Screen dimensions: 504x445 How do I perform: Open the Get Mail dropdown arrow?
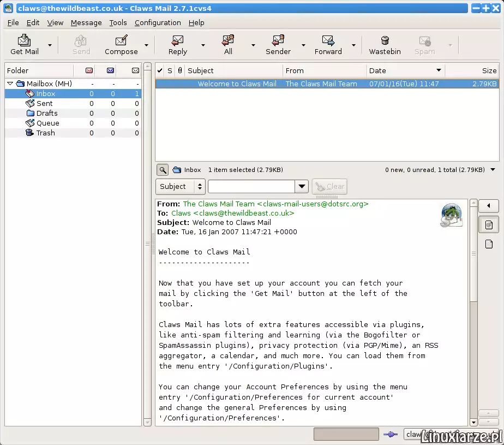[x=50, y=45]
